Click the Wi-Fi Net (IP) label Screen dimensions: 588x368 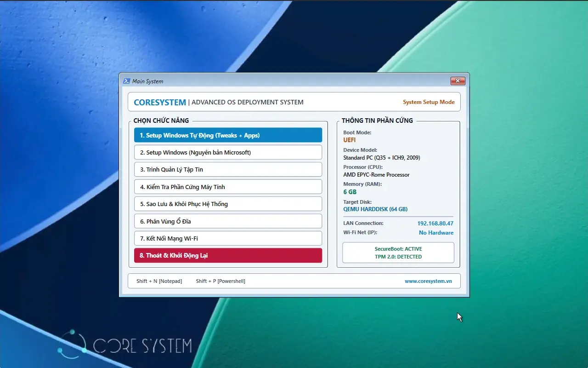click(x=360, y=232)
